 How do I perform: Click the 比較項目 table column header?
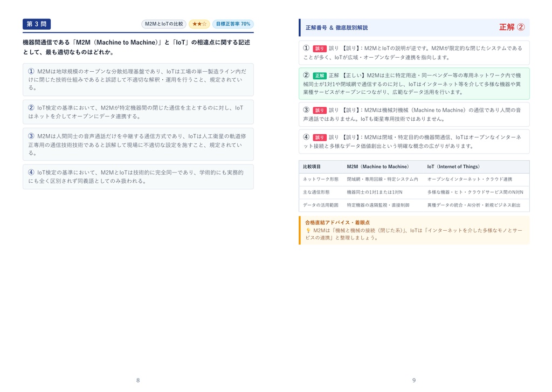click(x=312, y=167)
